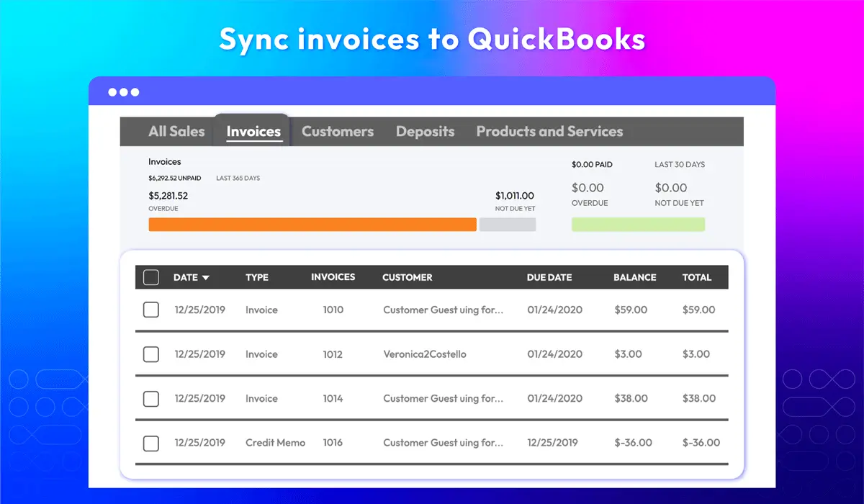The image size is (864, 504).
Task: Select invoice number 1014
Action: tap(333, 399)
